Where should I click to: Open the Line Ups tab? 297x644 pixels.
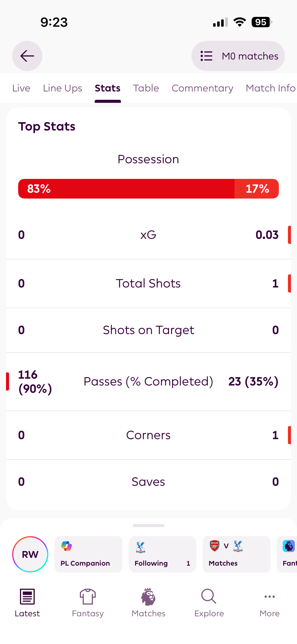[x=62, y=88]
